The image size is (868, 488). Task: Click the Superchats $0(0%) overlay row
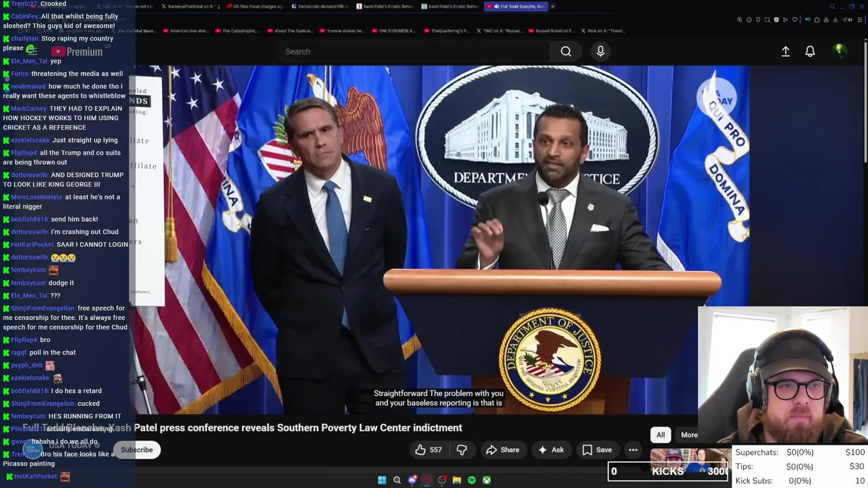(800, 452)
